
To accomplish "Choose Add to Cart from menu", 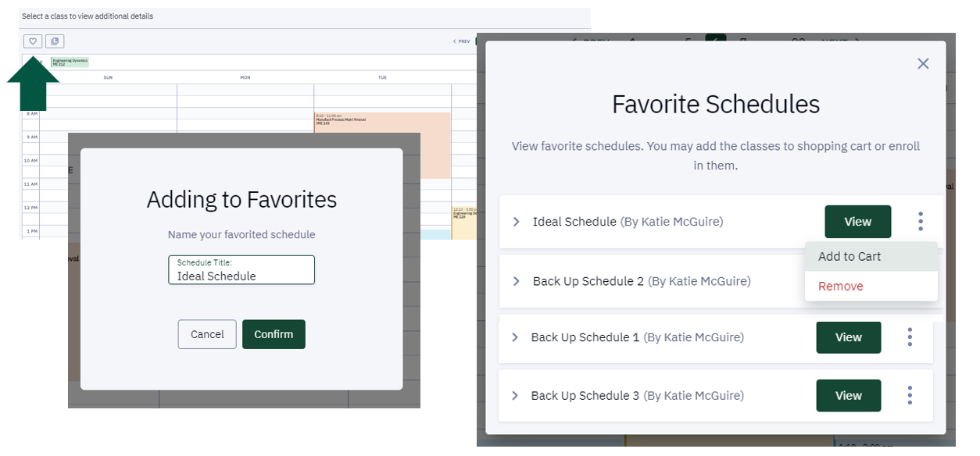I will coord(849,256).
